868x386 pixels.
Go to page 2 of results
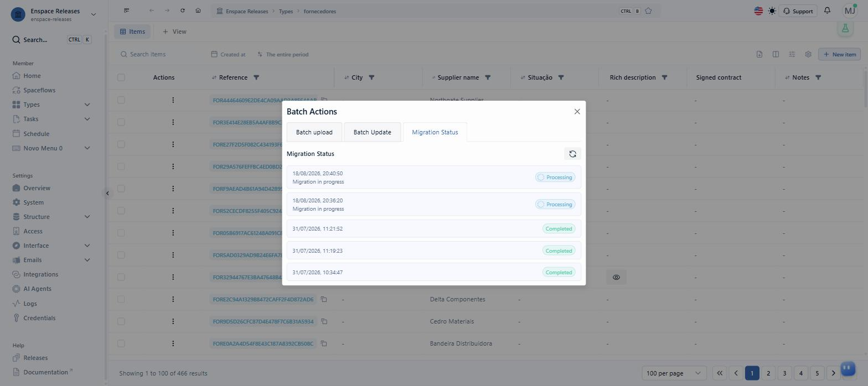pyautogui.click(x=768, y=373)
